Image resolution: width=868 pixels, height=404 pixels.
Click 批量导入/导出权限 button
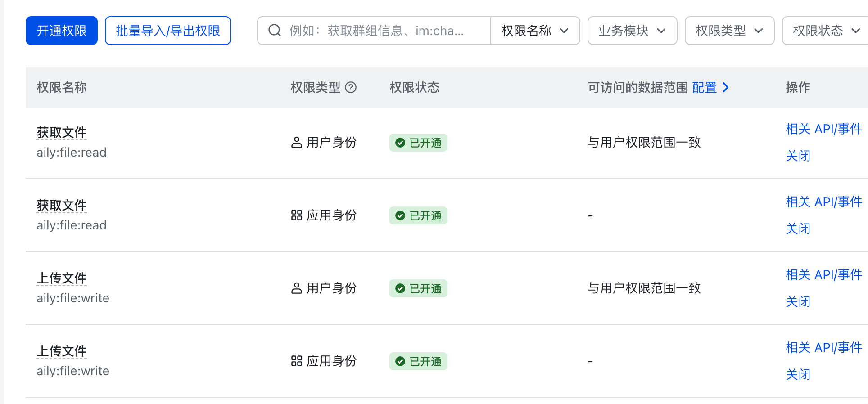(x=168, y=31)
